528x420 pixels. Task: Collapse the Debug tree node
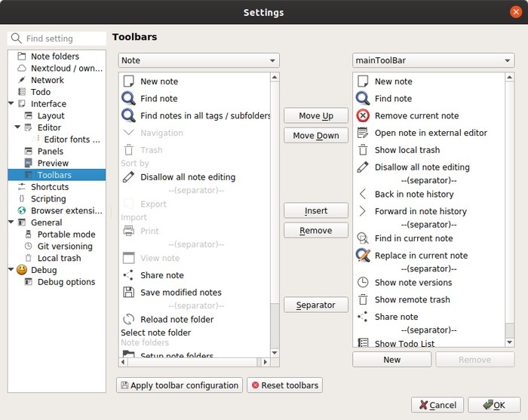tap(11, 269)
